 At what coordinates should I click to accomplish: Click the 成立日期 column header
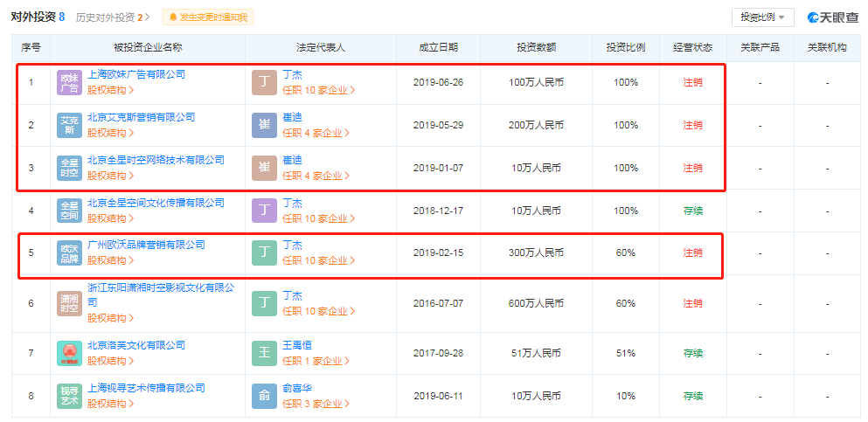point(439,47)
